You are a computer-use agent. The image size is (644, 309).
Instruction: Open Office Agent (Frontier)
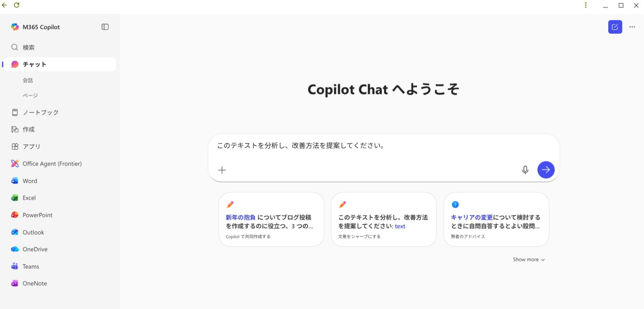(x=51, y=163)
